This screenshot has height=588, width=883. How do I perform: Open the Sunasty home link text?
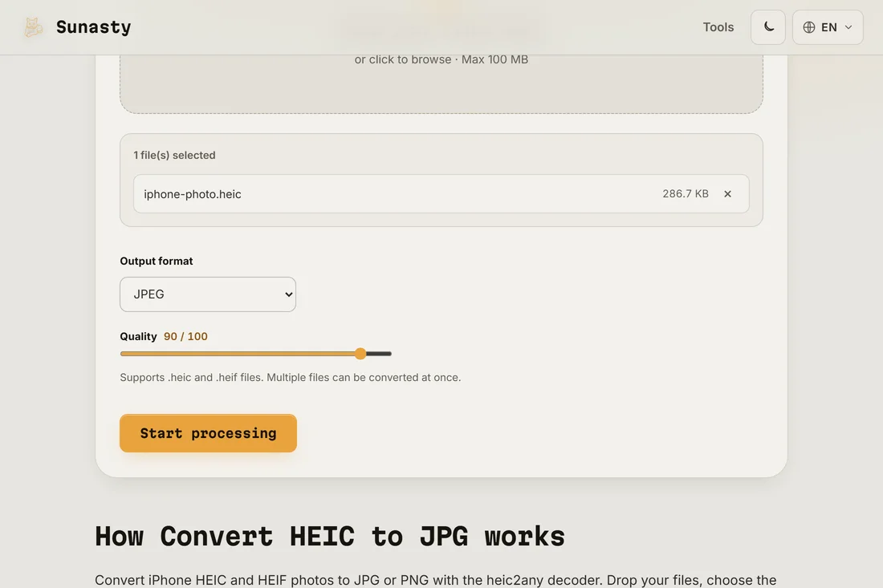click(93, 27)
